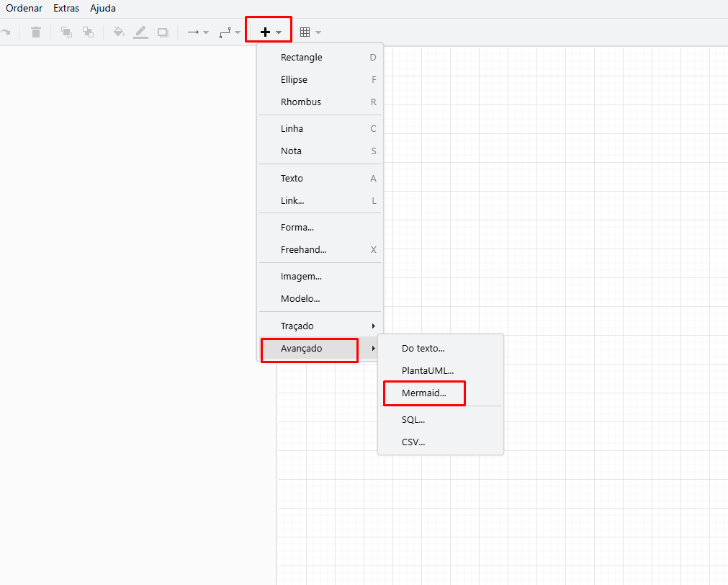Choose PlantaUML... in the submenu

tap(428, 371)
